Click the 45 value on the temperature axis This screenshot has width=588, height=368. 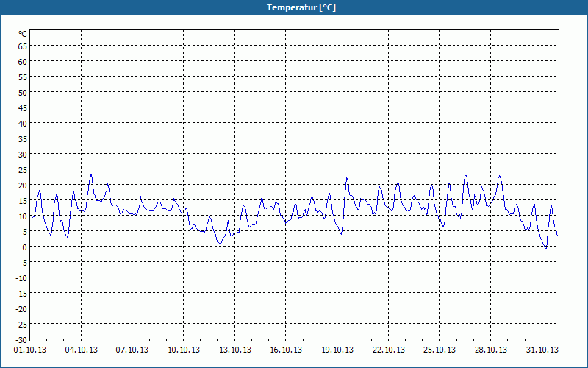[x=23, y=108]
